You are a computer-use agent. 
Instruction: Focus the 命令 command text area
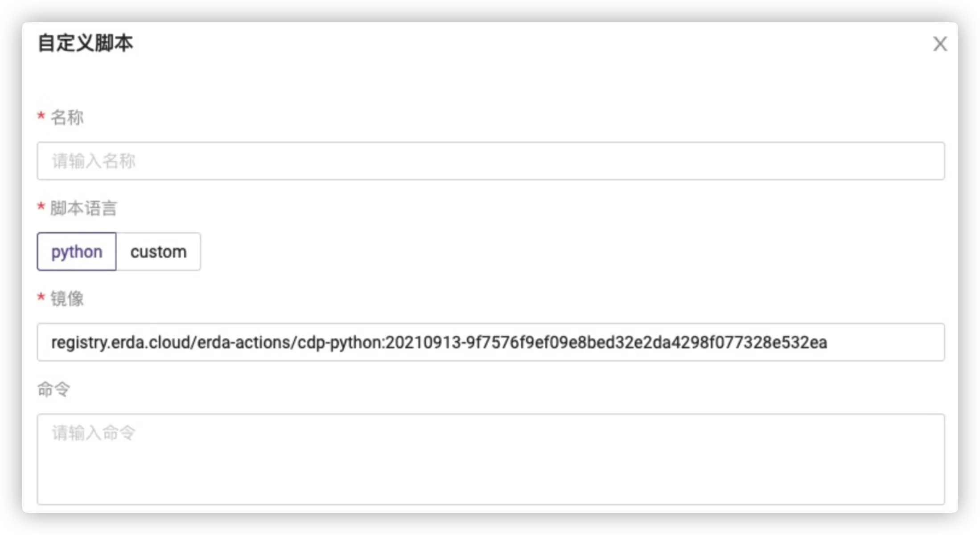pyautogui.click(x=490, y=459)
